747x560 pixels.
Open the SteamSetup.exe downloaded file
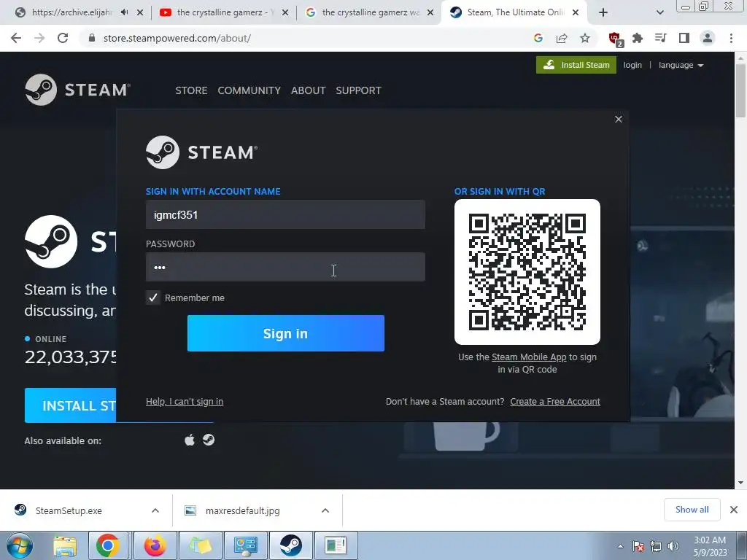(x=69, y=510)
